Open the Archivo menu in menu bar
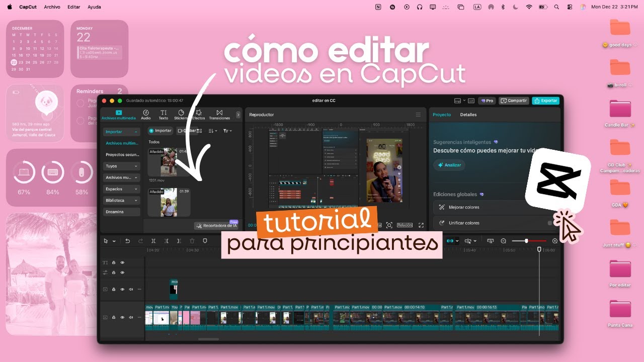The image size is (644, 362). (x=52, y=7)
